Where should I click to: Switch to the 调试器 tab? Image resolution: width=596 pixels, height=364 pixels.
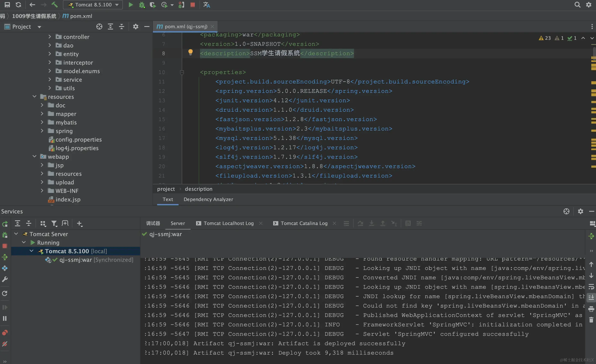tap(153, 223)
